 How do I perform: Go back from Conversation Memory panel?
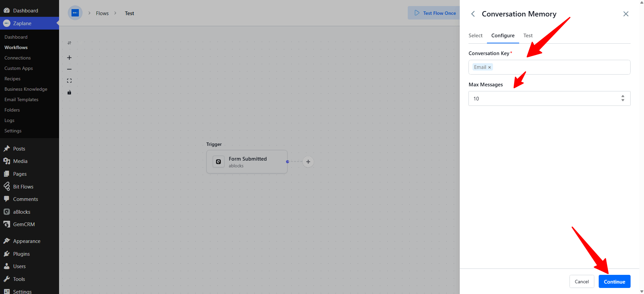point(473,14)
